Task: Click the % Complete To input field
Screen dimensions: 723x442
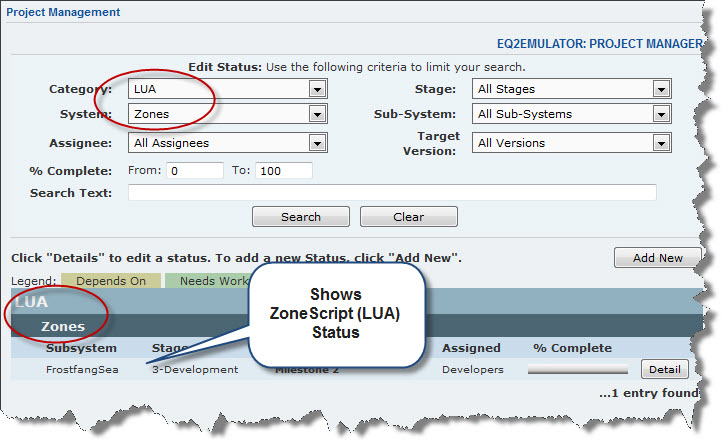Action: 283,170
